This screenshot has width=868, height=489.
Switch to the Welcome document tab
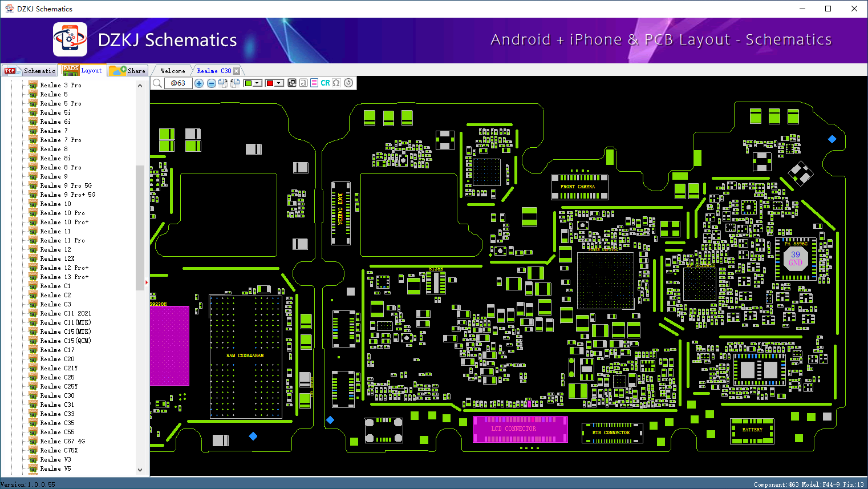tap(173, 71)
